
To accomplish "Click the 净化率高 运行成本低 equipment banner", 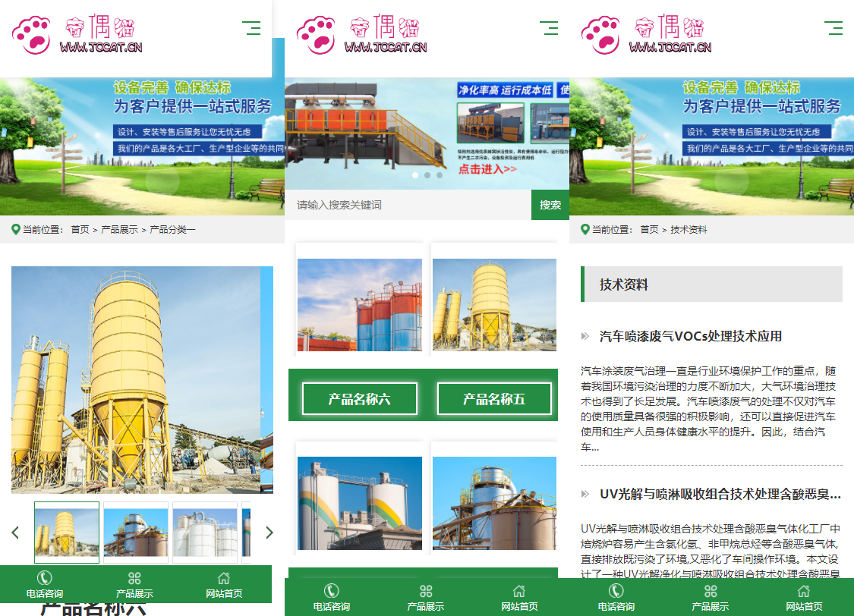I will pos(427,134).
